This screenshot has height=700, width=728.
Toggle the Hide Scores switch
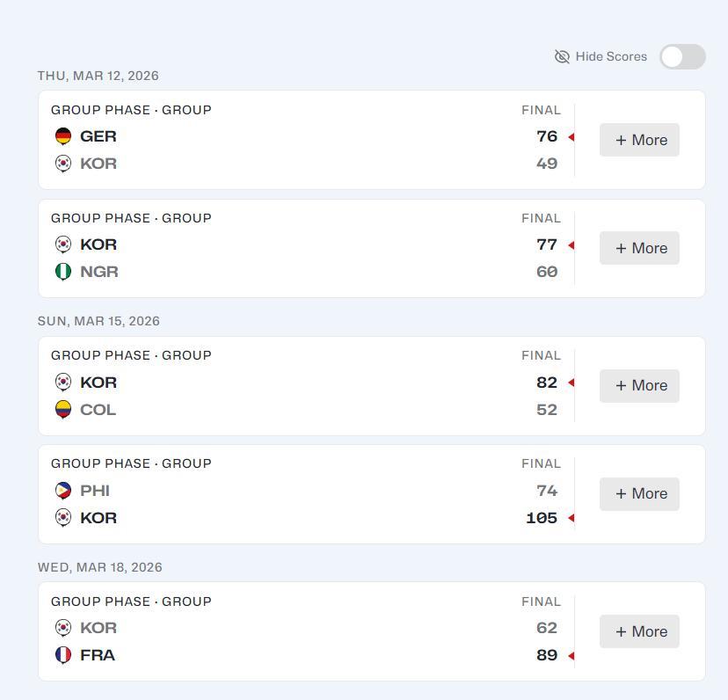(x=682, y=57)
